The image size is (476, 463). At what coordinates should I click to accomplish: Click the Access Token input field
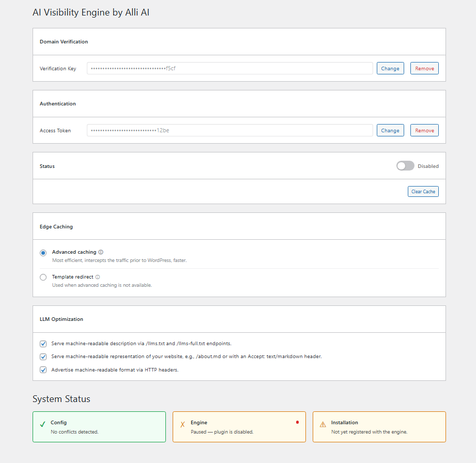pos(230,130)
